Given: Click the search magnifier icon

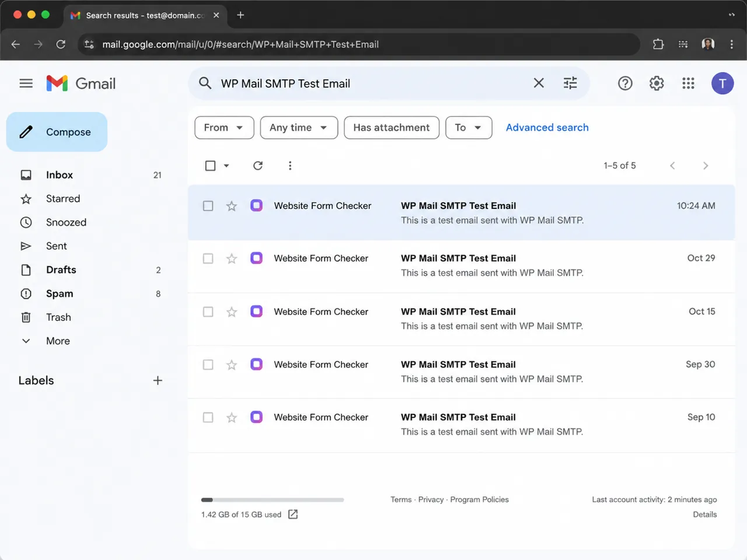Looking at the screenshot, I should click(205, 83).
